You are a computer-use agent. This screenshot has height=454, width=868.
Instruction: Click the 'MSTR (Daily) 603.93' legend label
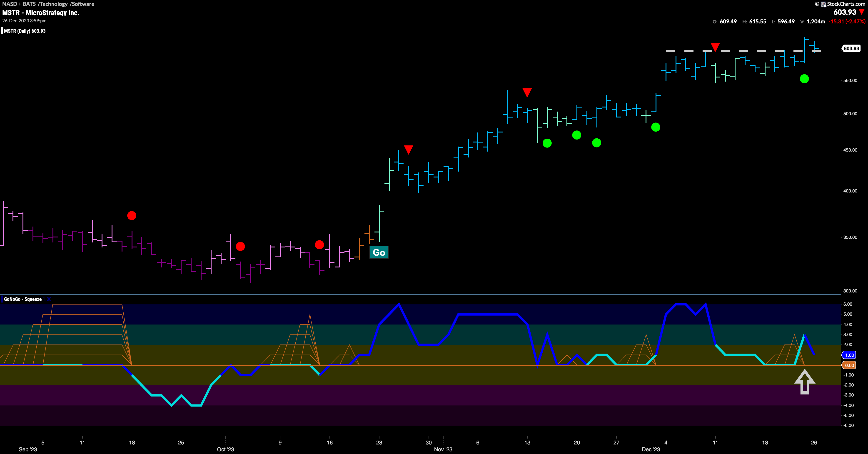25,31
